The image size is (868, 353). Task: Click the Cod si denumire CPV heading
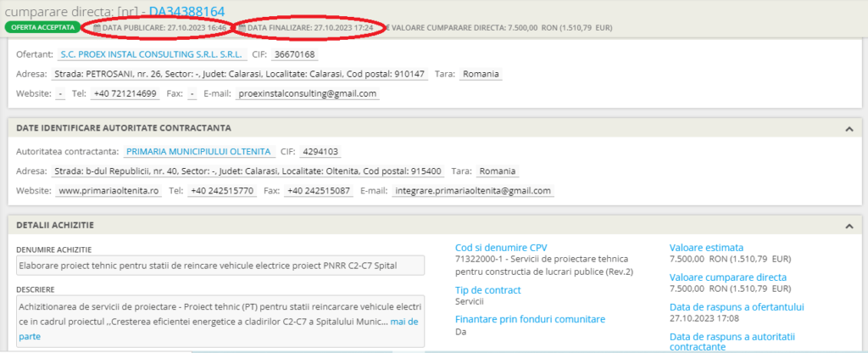coord(501,248)
